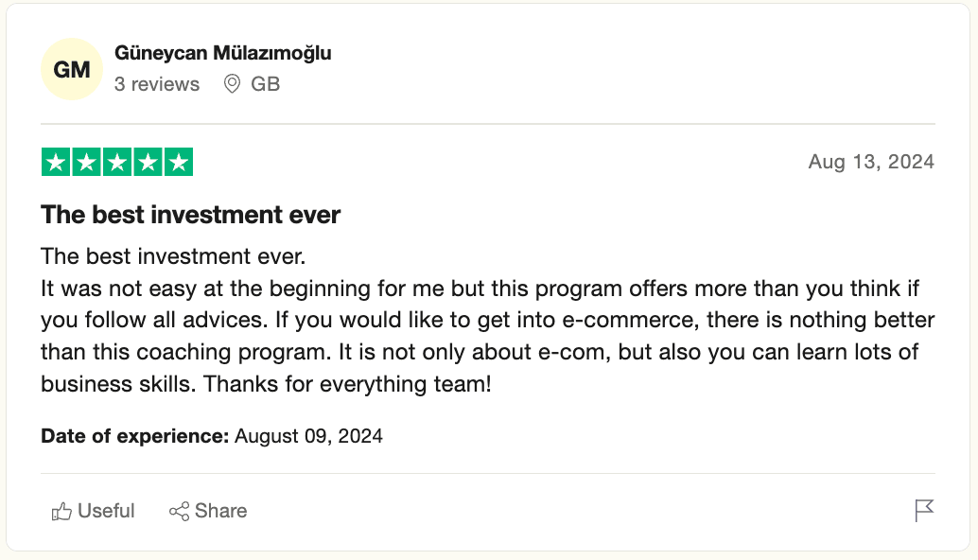This screenshot has height=560, width=978.
Task: Mark the review as Useful via its label
Action: [106, 511]
